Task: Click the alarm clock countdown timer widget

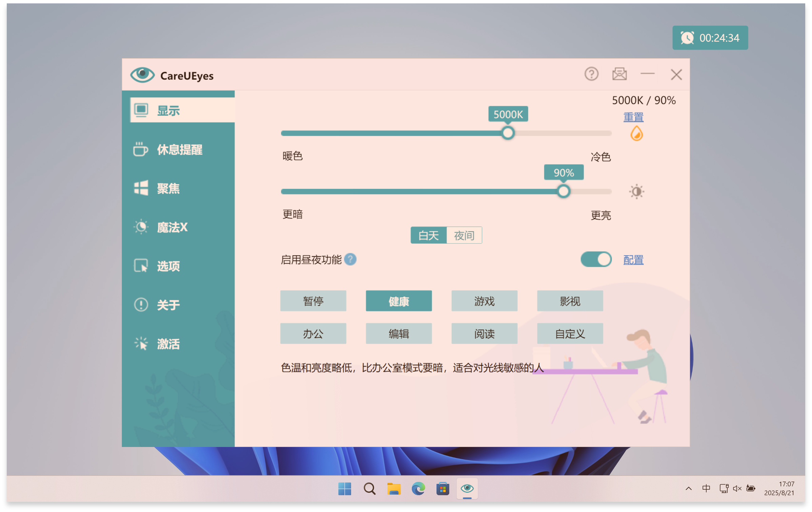Action: 710,38
